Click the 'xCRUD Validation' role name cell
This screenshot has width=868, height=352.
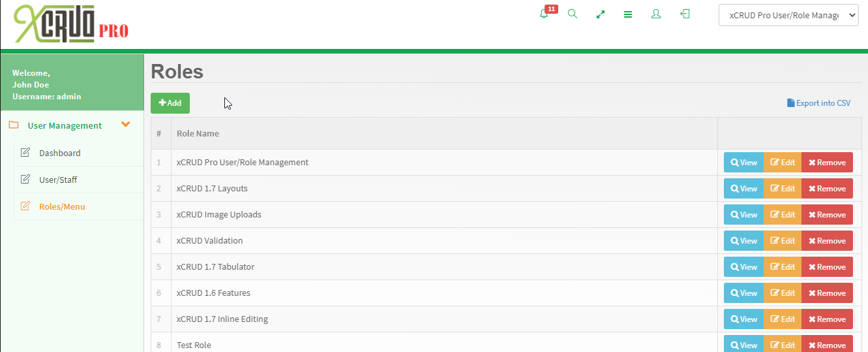(444, 241)
